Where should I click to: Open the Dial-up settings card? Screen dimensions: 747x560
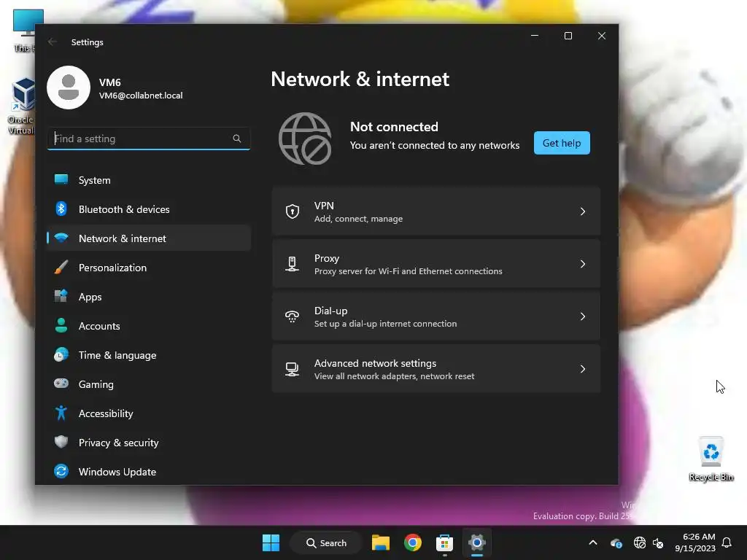pos(436,316)
